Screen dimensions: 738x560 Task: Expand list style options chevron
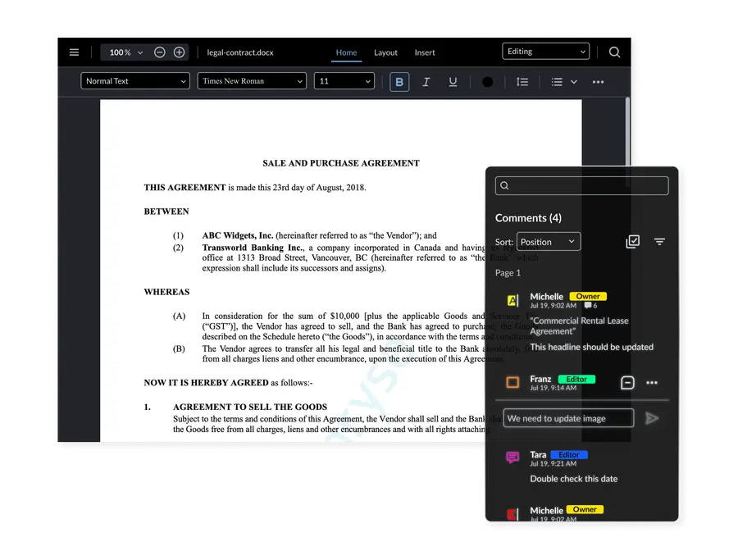pyautogui.click(x=574, y=82)
